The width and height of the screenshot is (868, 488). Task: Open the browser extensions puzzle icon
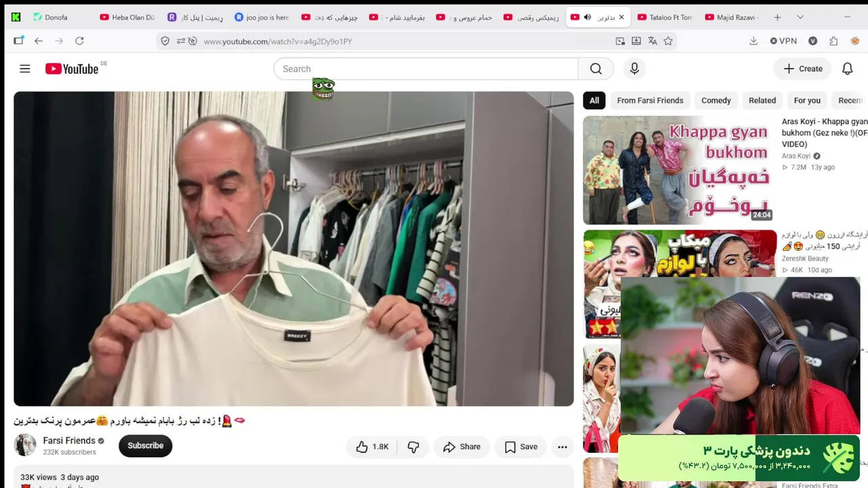pyautogui.click(x=833, y=41)
